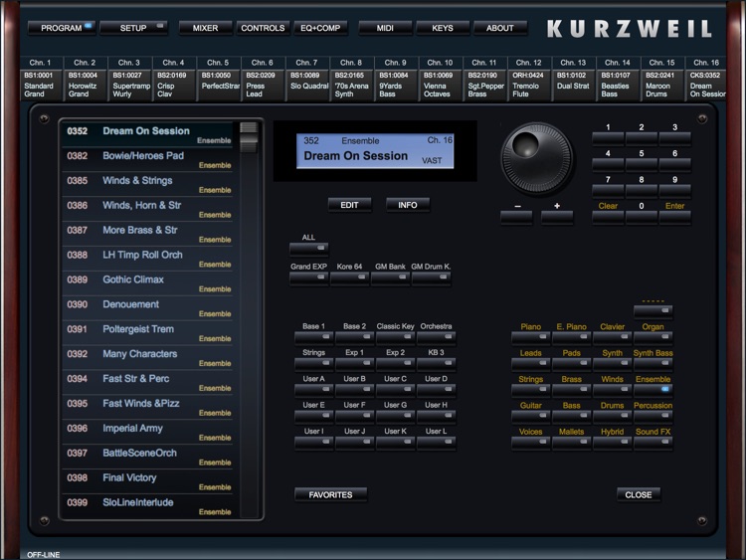The image size is (746, 560).
Task: Filter by the Brass category
Action: tap(571, 390)
